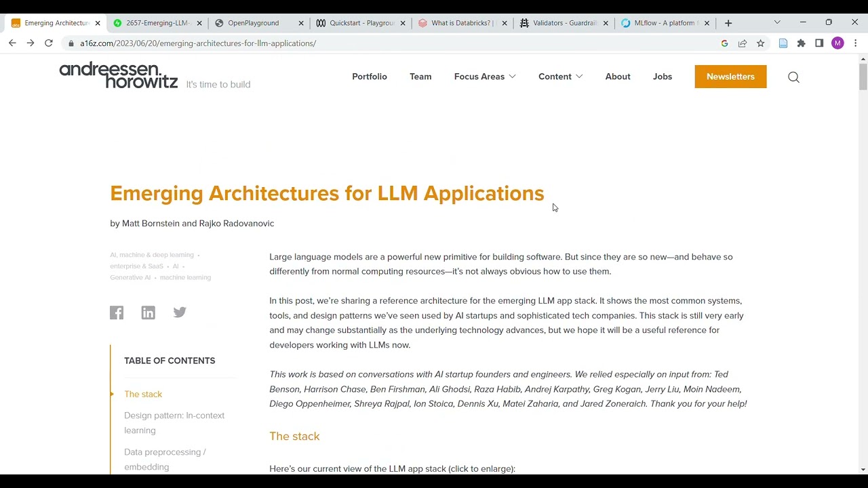Close the OpenPlayground tab
Image resolution: width=868 pixels, height=488 pixels.
(x=301, y=23)
